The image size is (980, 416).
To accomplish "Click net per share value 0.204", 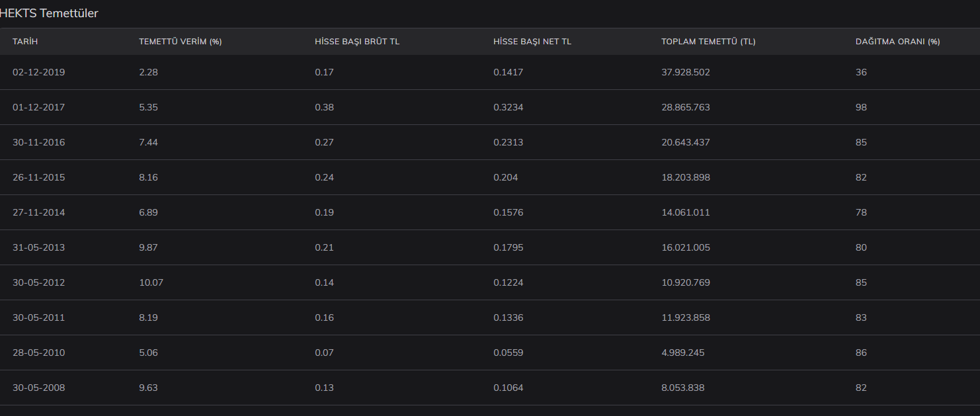I will [506, 177].
